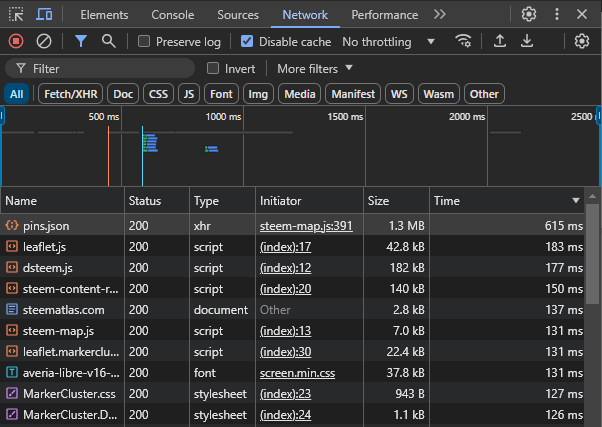This screenshot has height=427, width=602.
Task: Import HAR file upload icon
Action: pos(500,41)
